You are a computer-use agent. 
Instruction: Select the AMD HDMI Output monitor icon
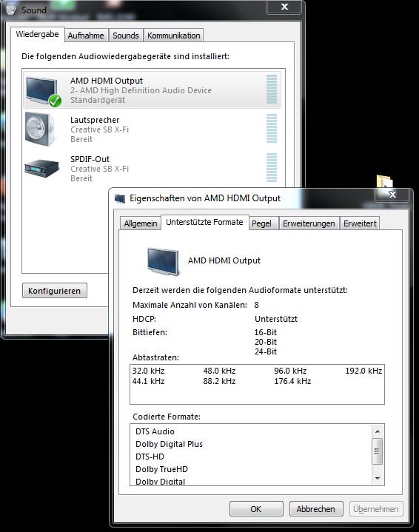(42, 91)
